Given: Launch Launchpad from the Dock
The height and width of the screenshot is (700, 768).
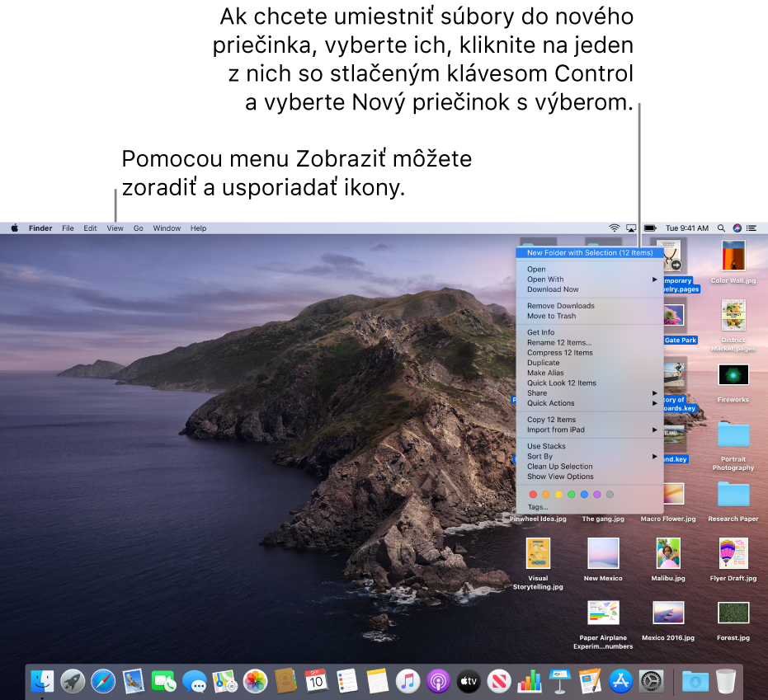Looking at the screenshot, I should pyautogui.click(x=73, y=681).
